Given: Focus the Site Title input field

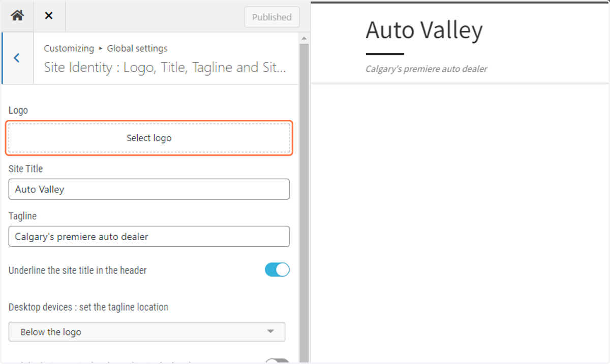Looking at the screenshot, I should pos(149,189).
